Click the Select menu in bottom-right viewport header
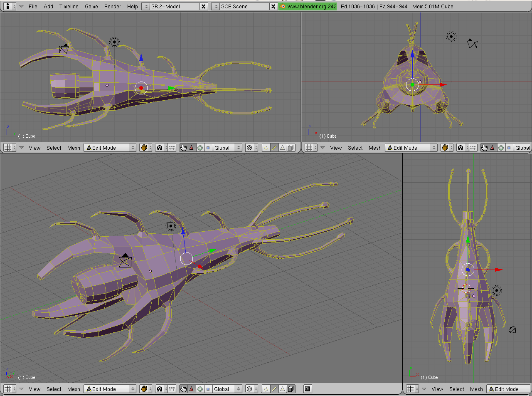The height and width of the screenshot is (396, 532). (x=456, y=389)
